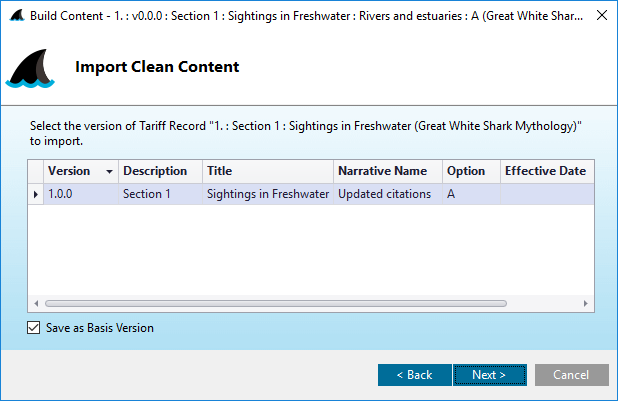Click the large shark fin logo
The height and width of the screenshot is (401, 618).
click(30, 68)
